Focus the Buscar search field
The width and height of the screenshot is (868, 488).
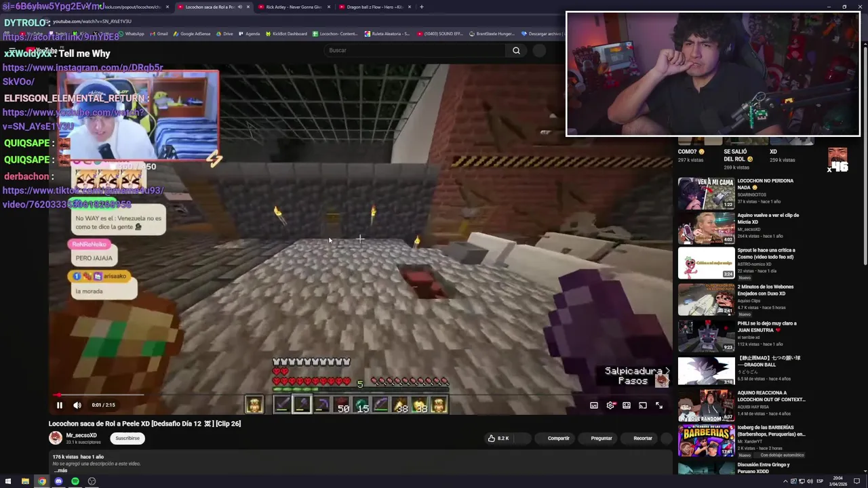[415, 50]
